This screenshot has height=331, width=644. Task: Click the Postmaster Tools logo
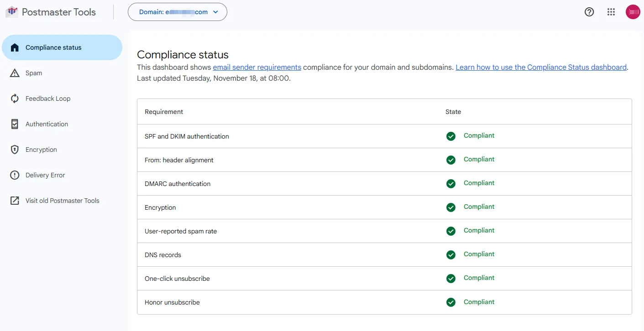tap(11, 12)
